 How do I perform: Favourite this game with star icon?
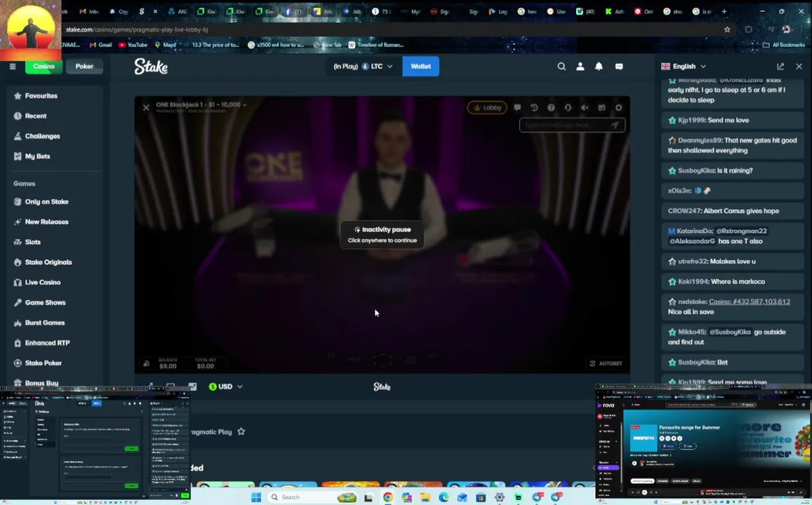tap(241, 431)
